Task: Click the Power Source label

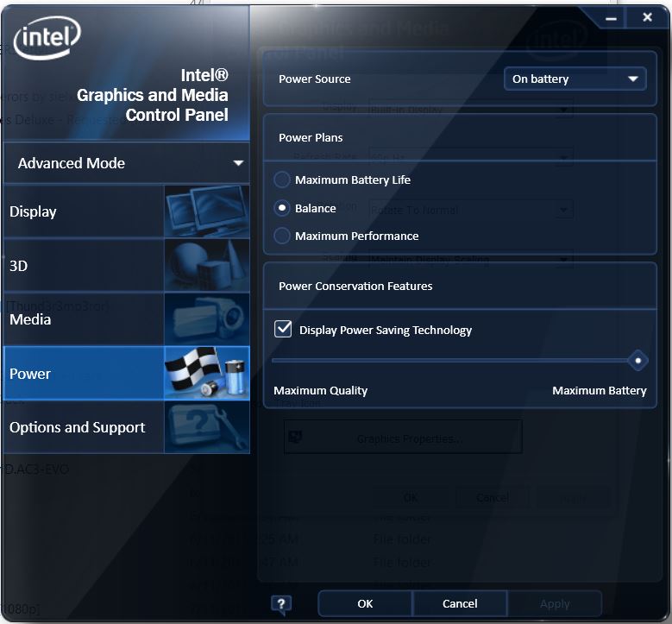Action: tap(315, 79)
